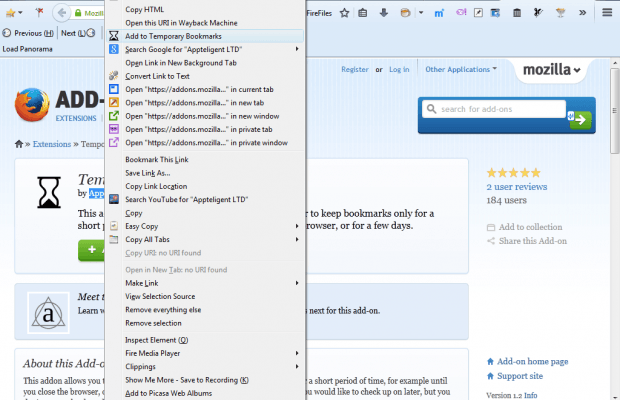
Task: Click the five-star rating display
Action: click(513, 173)
